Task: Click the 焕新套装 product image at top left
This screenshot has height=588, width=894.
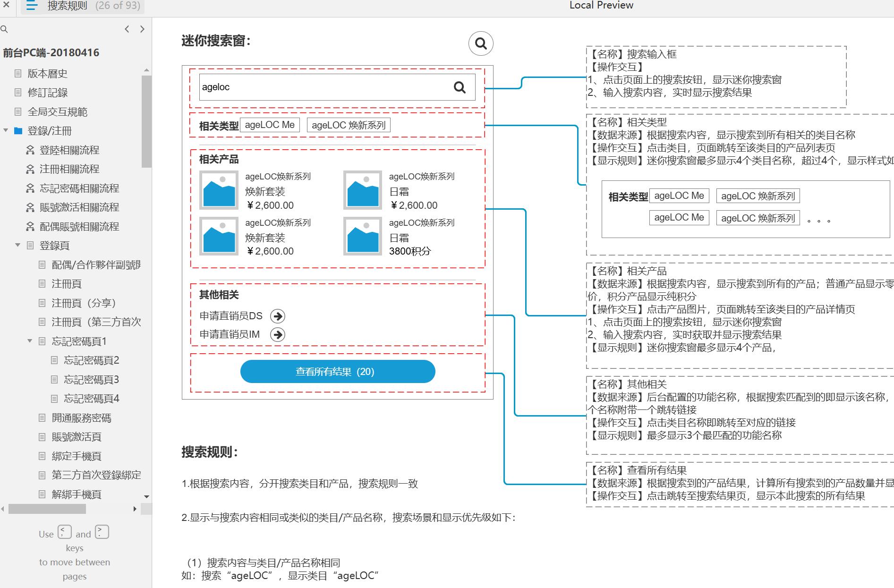Action: [x=219, y=190]
